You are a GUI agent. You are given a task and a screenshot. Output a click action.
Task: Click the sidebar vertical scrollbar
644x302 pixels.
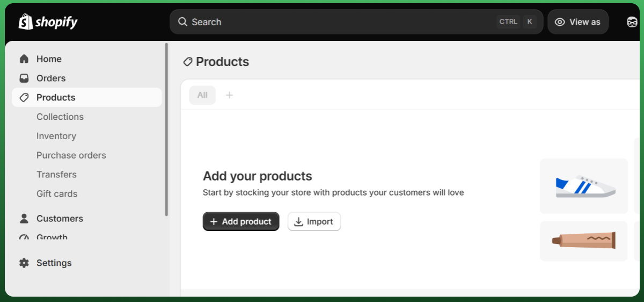(x=166, y=129)
